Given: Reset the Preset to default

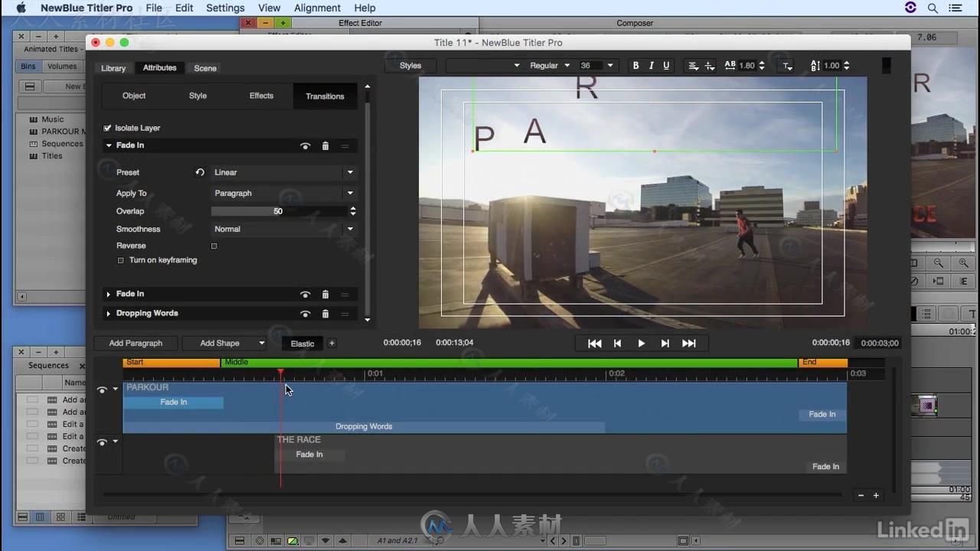Looking at the screenshot, I should [200, 172].
